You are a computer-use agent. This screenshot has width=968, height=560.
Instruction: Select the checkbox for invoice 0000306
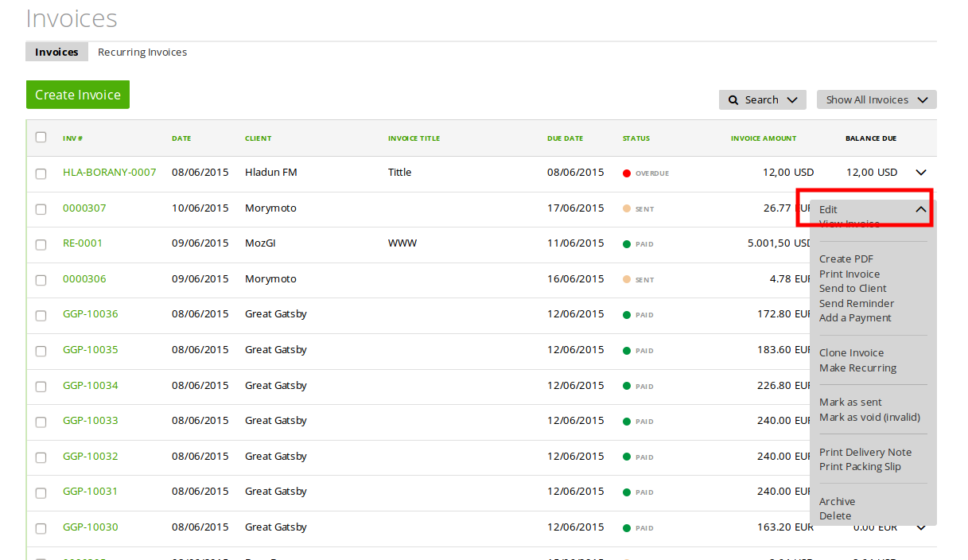[41, 280]
